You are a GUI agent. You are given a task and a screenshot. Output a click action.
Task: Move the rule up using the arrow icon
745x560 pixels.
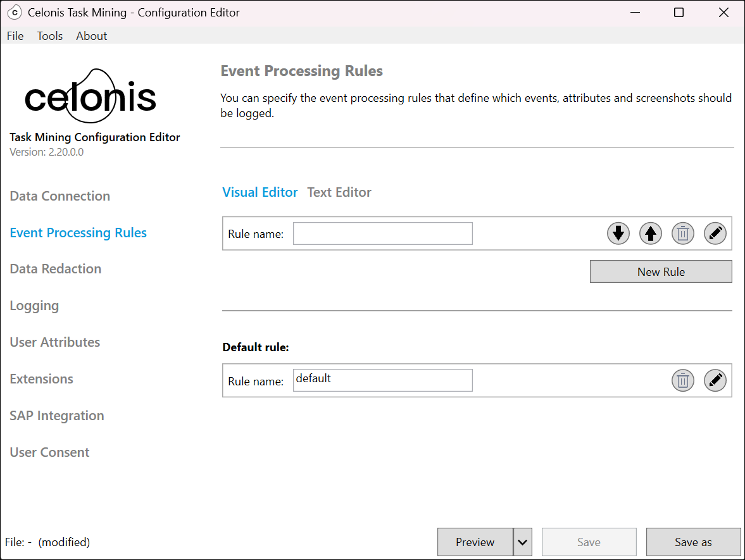point(651,233)
